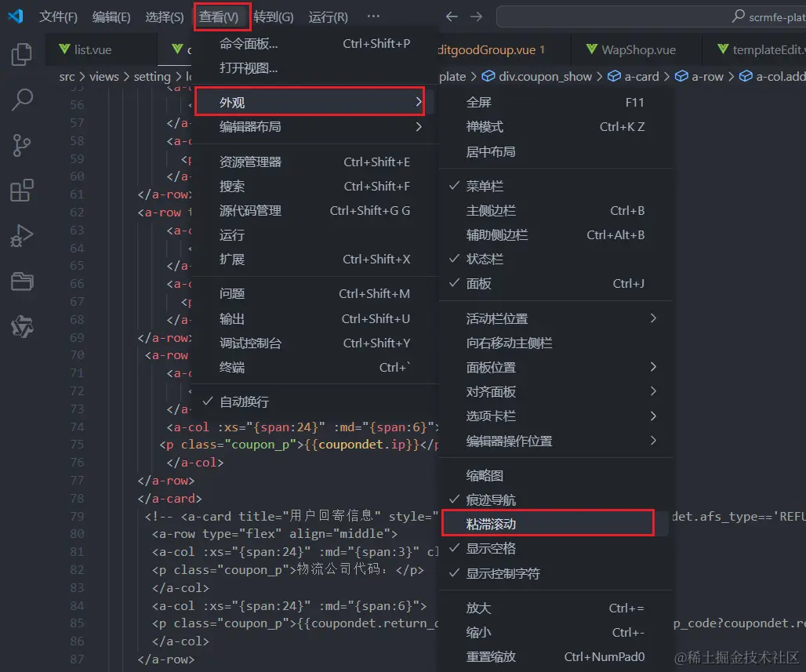The image size is (806, 672).
Task: Select 搜索 from the view menu
Action: [314, 186]
